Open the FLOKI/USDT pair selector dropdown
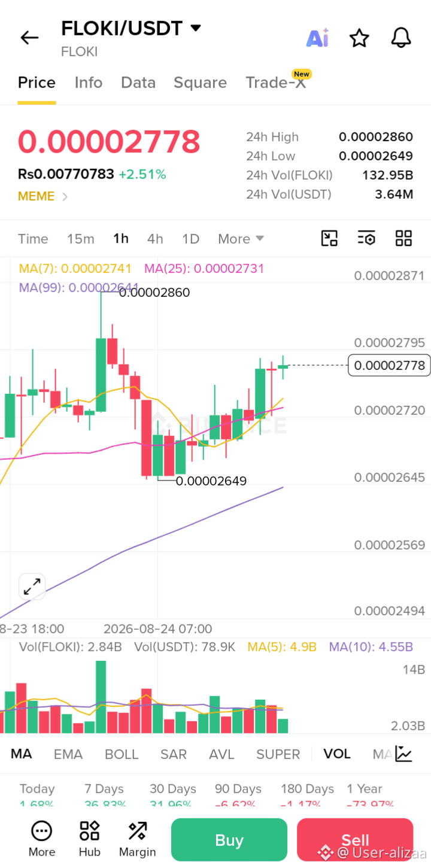This screenshot has height=868, width=431. (x=131, y=28)
